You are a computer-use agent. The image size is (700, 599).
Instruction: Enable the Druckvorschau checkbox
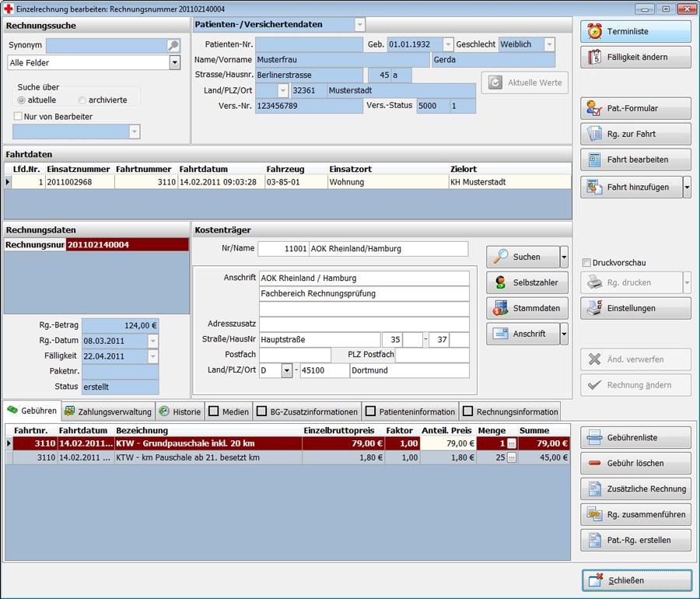586,263
